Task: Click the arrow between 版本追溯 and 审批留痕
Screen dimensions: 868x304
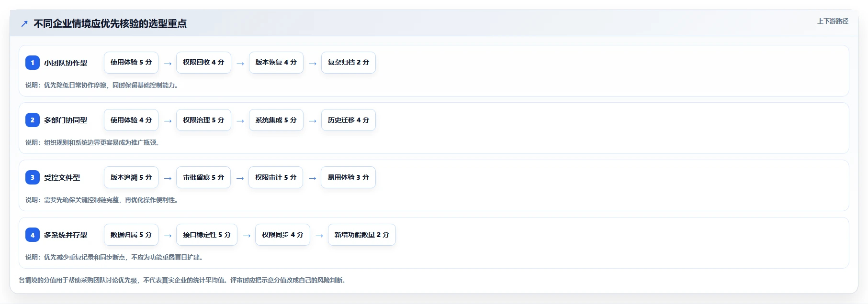Action: 168,178
